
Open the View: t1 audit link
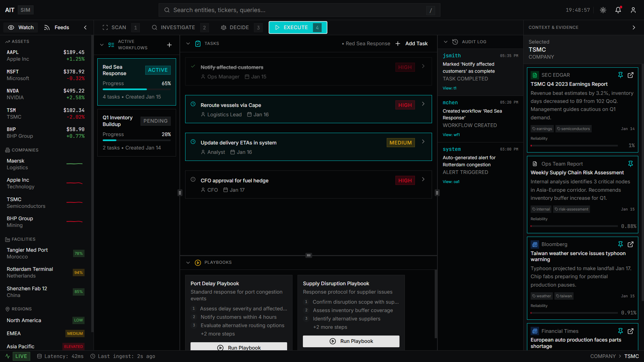449,88
